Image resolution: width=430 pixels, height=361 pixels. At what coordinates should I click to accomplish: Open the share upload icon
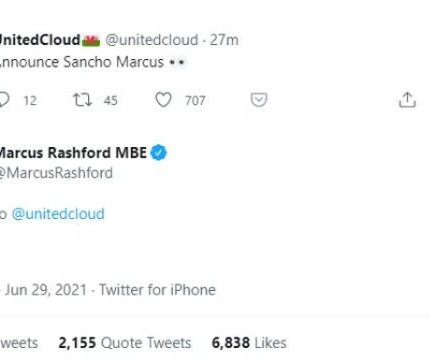[407, 100]
